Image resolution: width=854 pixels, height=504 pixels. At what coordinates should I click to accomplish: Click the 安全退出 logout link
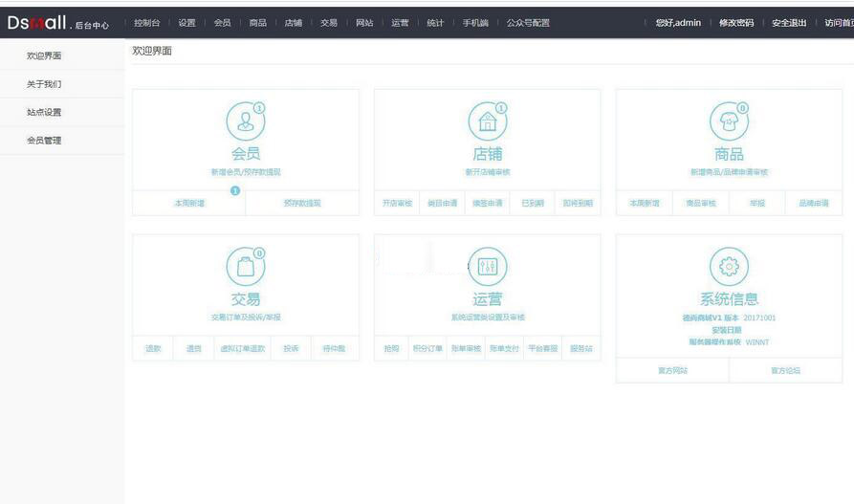coord(789,23)
